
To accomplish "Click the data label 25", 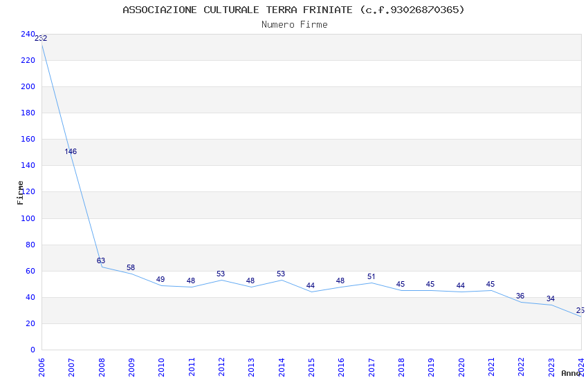I will click(x=580, y=310).
